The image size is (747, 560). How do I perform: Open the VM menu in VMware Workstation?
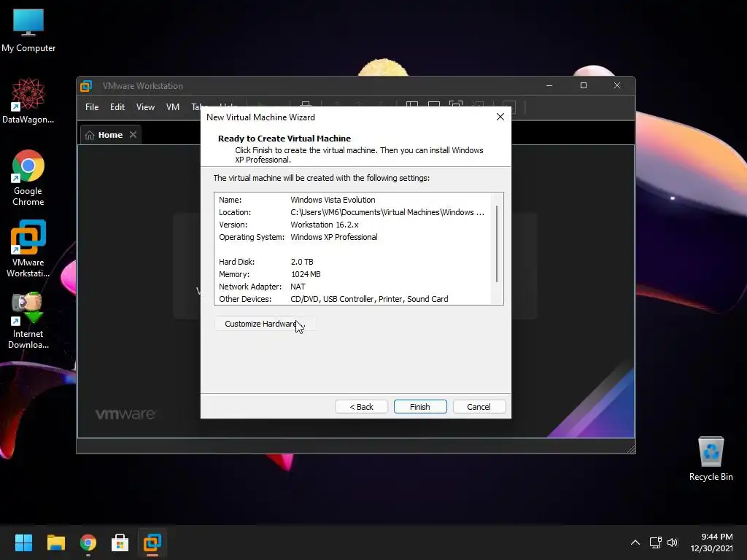[172, 107]
